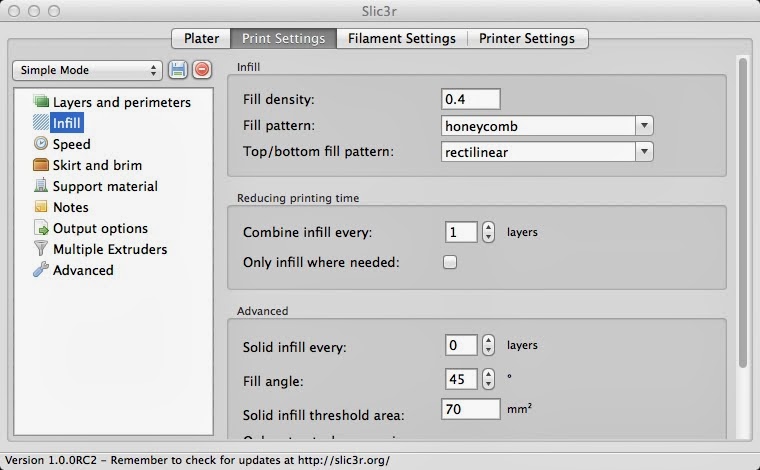Viewport: 760px width, 470px height.
Task: Click the Support material building icon
Action: [x=41, y=186]
